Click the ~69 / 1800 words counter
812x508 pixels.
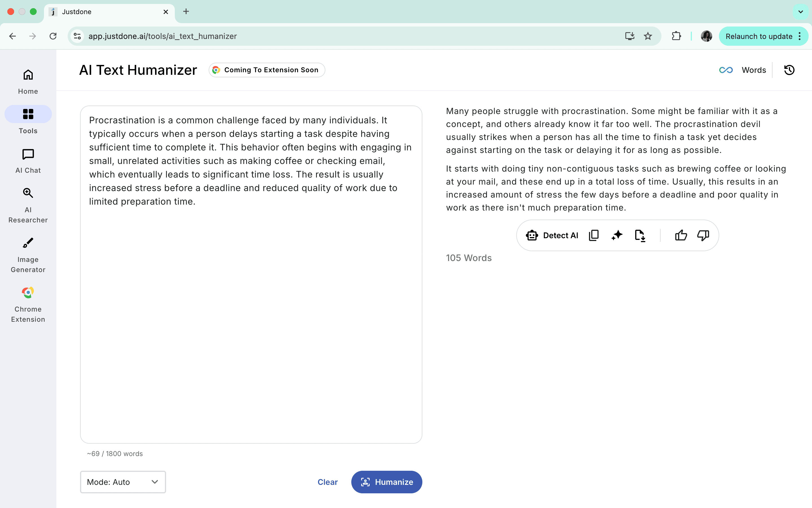click(115, 454)
